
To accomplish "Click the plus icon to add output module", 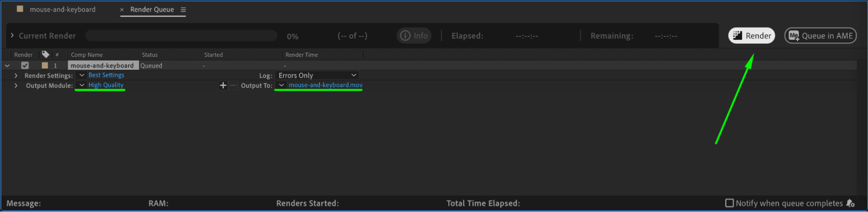I will coord(223,85).
